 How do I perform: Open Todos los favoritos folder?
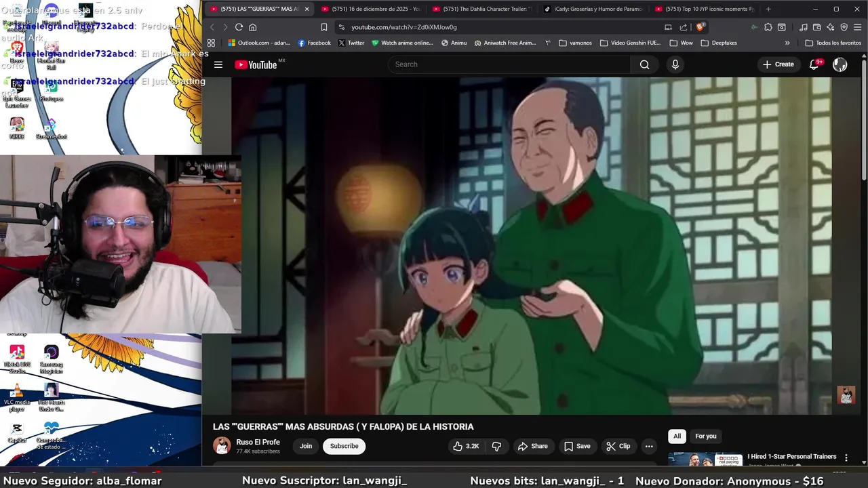click(x=833, y=43)
